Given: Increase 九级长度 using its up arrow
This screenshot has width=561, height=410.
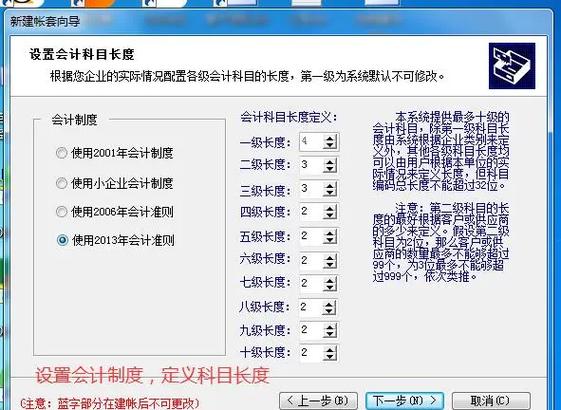Looking at the screenshot, I should [x=330, y=326].
